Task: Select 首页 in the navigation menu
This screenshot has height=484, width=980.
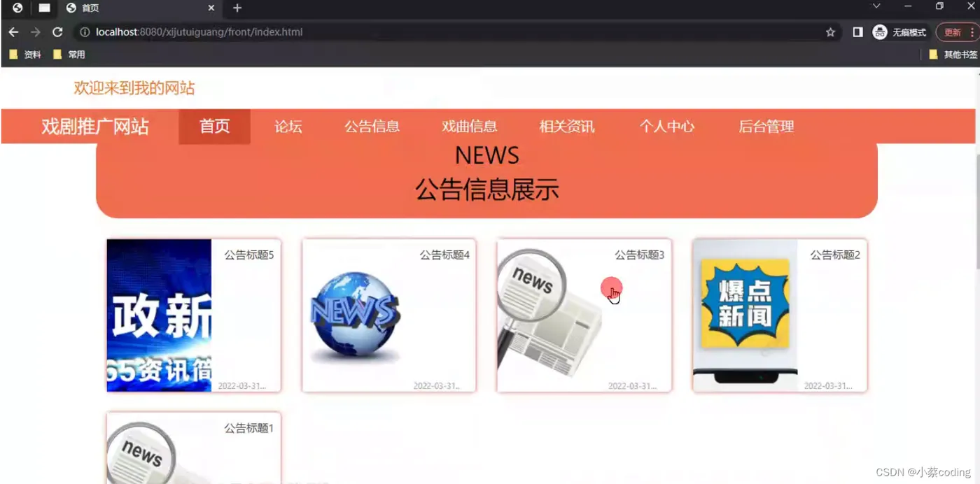Action: [x=215, y=127]
